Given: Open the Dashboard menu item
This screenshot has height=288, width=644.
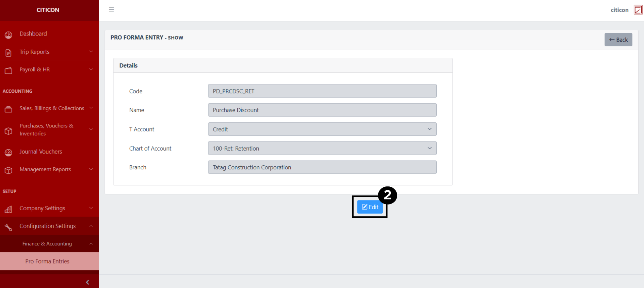Looking at the screenshot, I should [x=49, y=34].
